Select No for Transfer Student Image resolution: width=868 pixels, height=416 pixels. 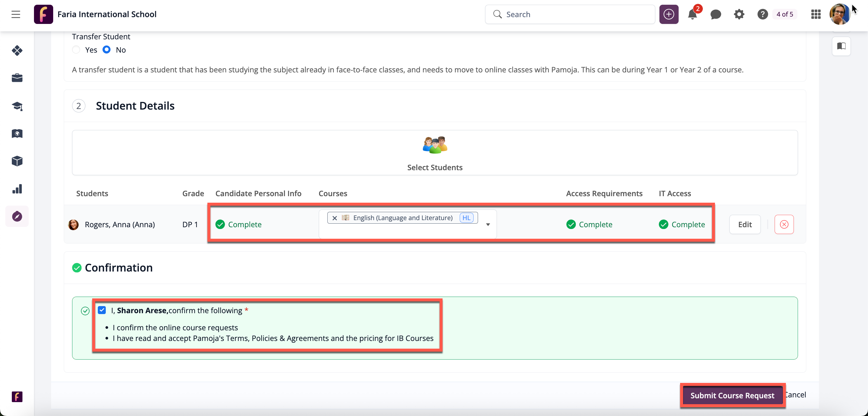click(106, 50)
